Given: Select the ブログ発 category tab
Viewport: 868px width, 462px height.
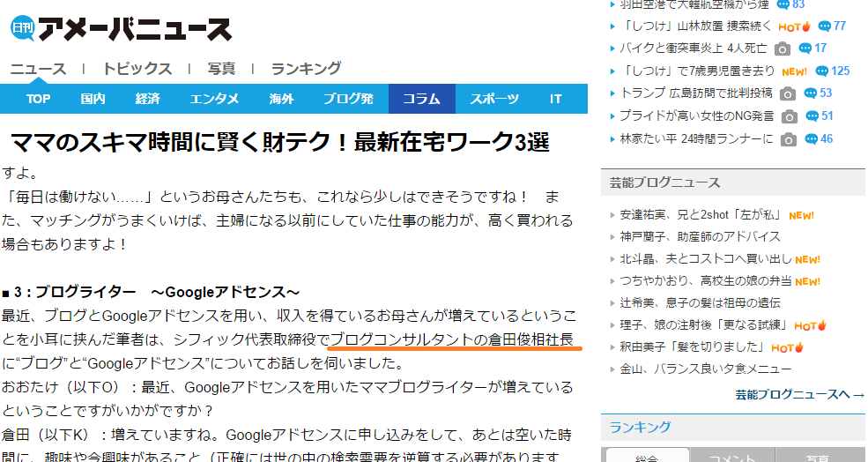Looking at the screenshot, I should (x=348, y=99).
